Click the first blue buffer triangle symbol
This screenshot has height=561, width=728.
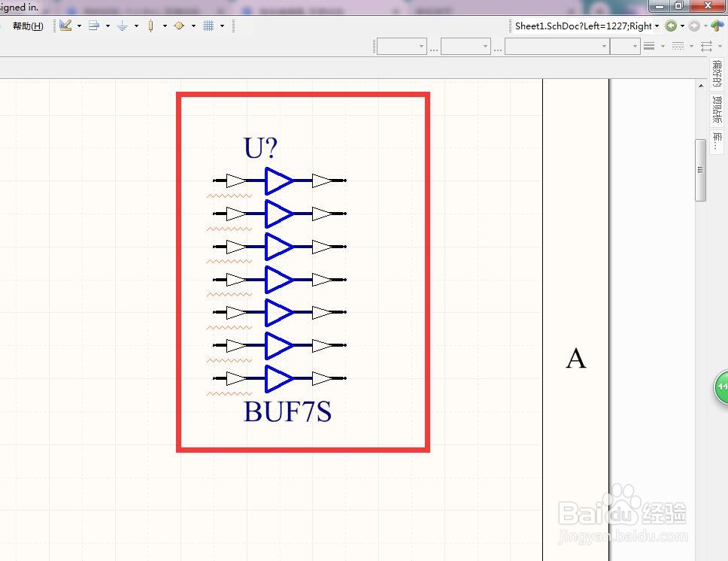coord(279,180)
